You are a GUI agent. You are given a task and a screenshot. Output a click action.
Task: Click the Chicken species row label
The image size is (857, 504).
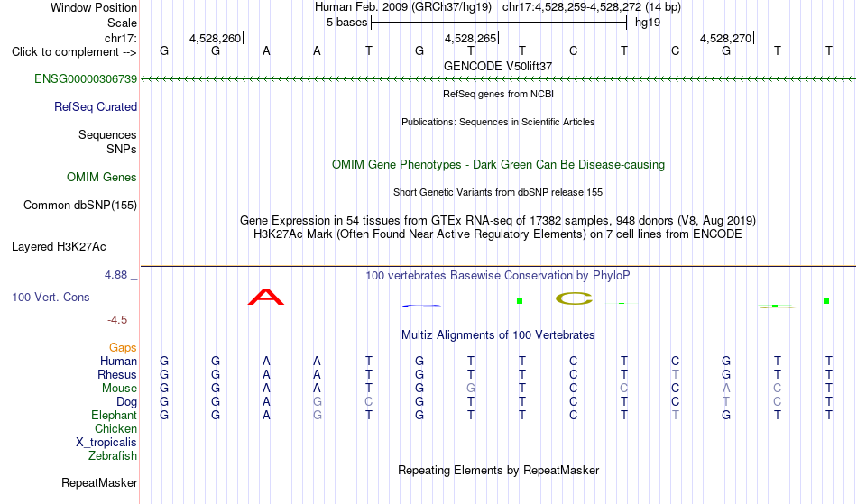click(115, 429)
